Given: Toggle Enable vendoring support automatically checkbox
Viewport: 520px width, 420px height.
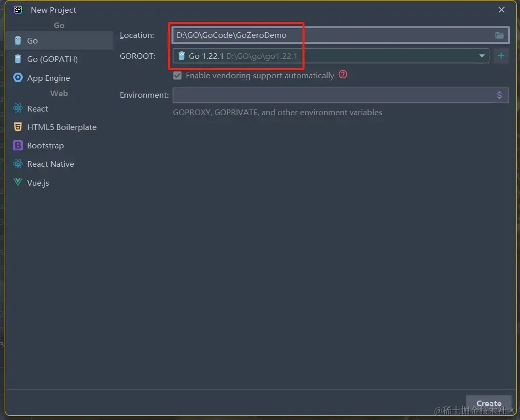Looking at the screenshot, I should point(178,76).
